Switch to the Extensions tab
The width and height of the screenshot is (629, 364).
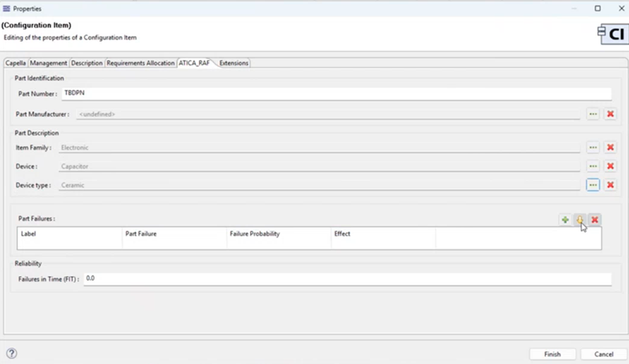coord(234,63)
